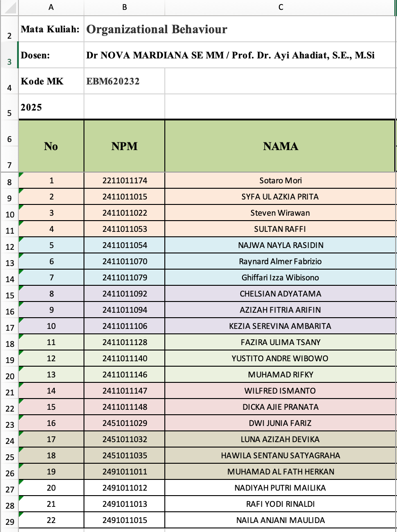Select the NPM header cell
Image resolution: width=397 pixels, height=532 pixels.
(124, 146)
